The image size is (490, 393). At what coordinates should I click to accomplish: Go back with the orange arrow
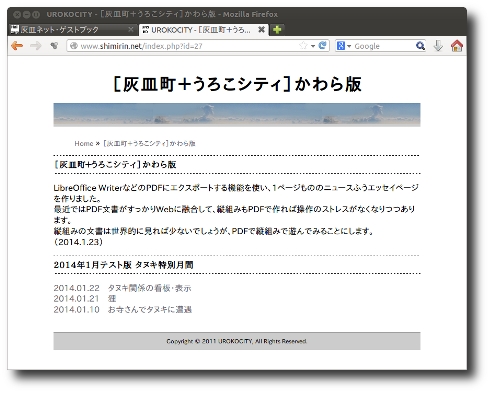tap(17, 46)
